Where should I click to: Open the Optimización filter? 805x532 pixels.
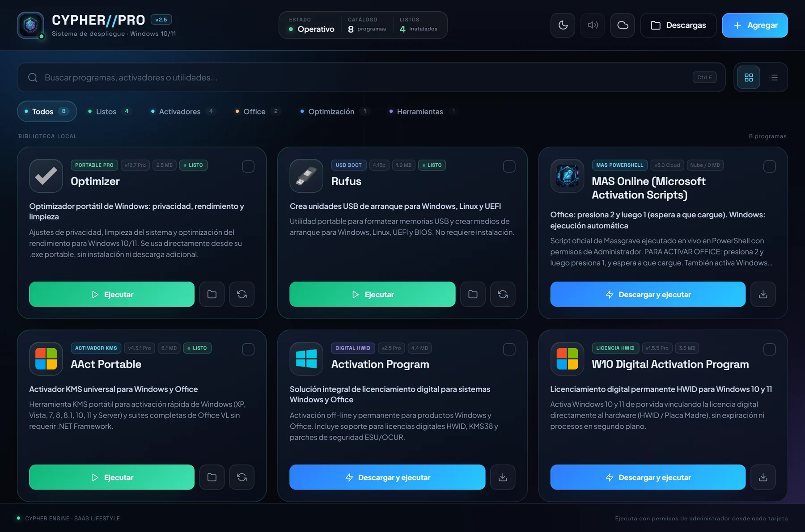click(x=335, y=111)
